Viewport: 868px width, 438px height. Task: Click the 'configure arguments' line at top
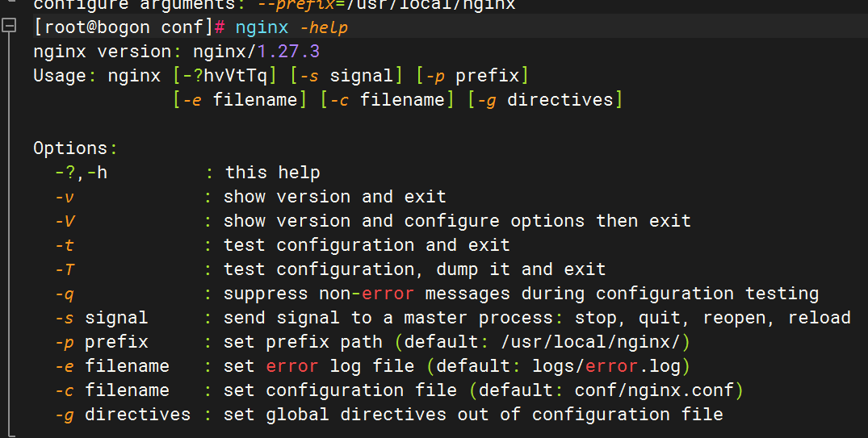(274, 6)
